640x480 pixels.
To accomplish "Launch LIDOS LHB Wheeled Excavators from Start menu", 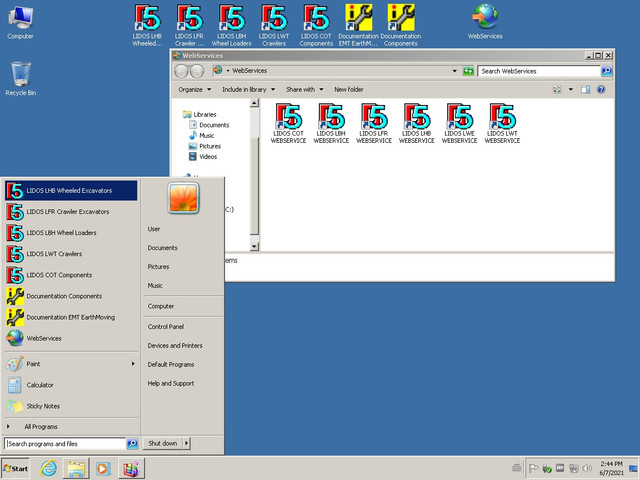I will tap(71, 191).
